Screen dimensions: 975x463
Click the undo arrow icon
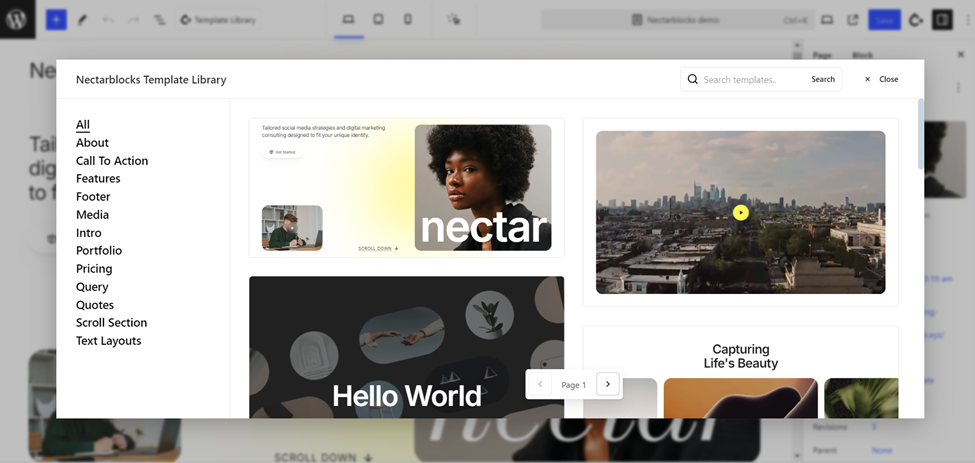tap(108, 20)
